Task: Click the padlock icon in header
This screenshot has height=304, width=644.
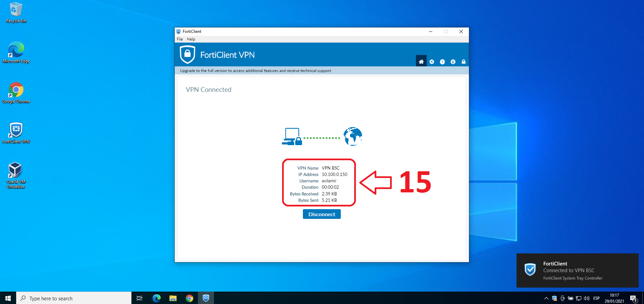Action: click(x=464, y=62)
